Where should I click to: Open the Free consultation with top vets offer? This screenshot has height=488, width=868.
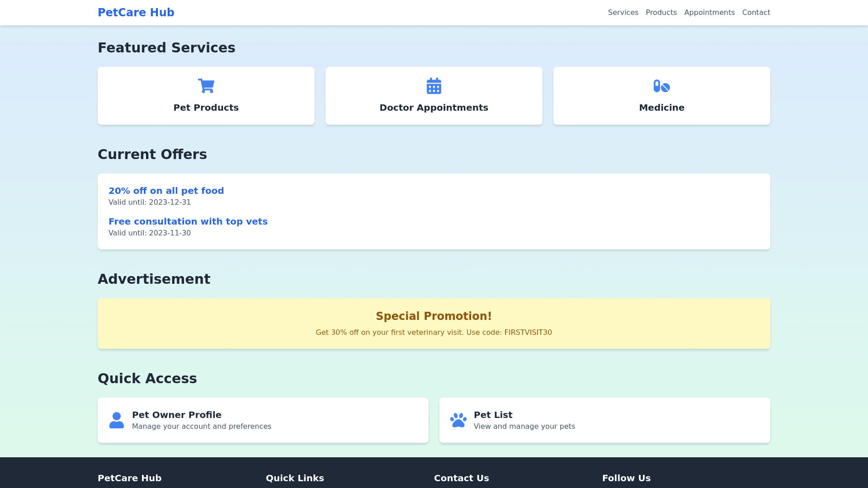pos(188,221)
